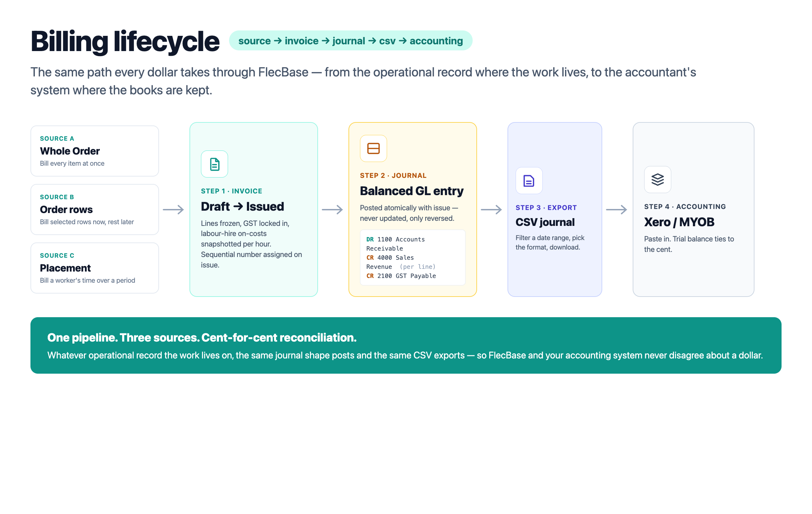812x514 pixels.
Task: Click the STEP 1 · INVOICE label
Action: (231, 191)
